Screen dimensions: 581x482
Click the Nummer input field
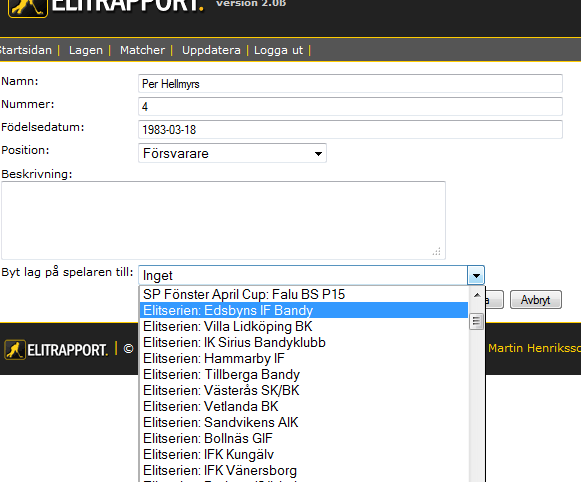click(350, 106)
